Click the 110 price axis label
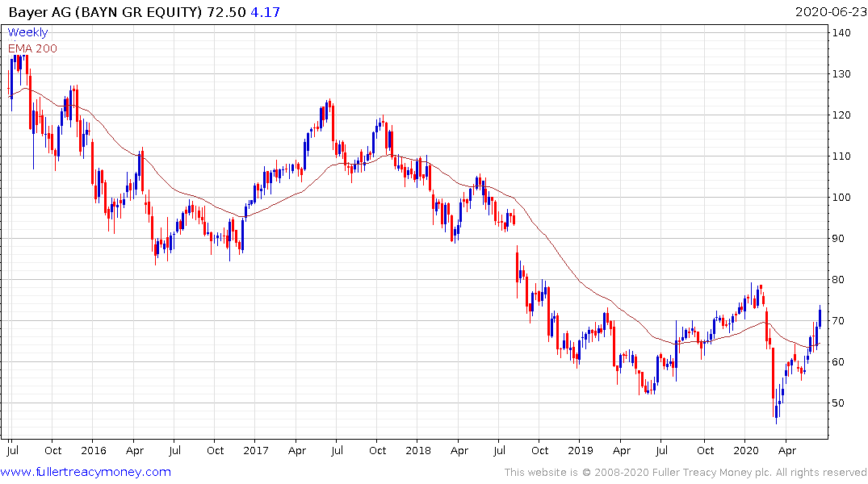Viewport: 868px width, 484px height. (x=841, y=156)
